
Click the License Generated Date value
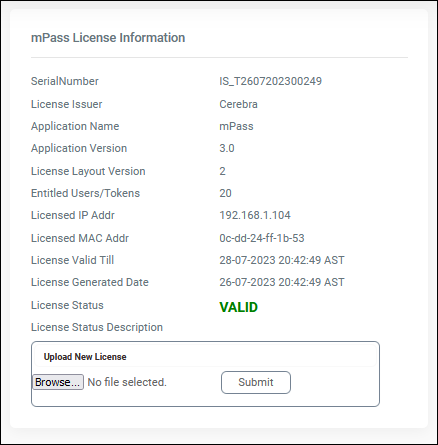point(282,282)
